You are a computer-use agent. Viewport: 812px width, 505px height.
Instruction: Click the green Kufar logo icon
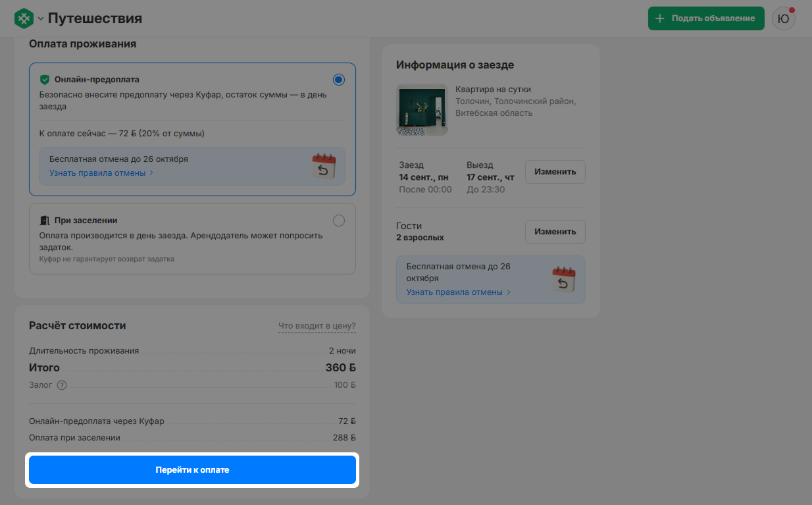[x=24, y=18]
